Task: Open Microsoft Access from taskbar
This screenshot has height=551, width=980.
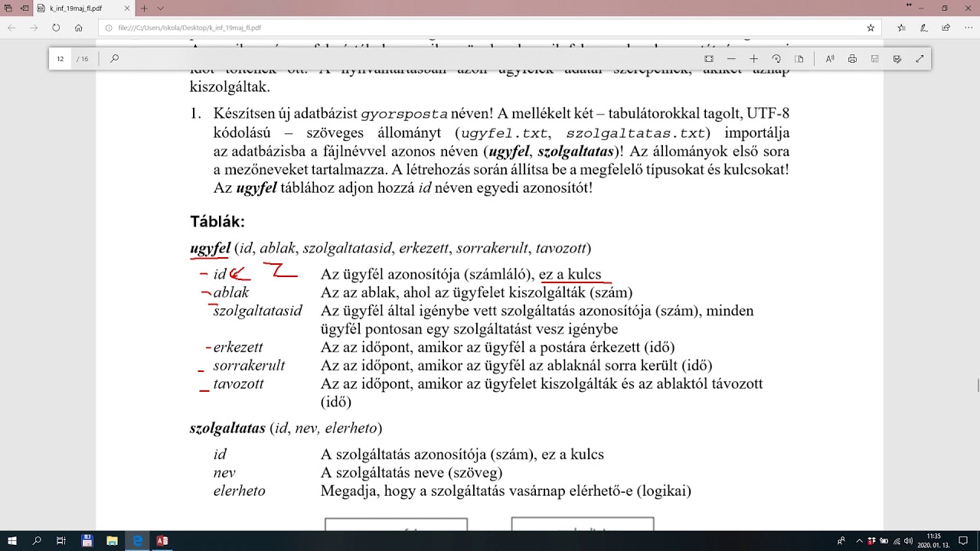Action: (x=162, y=540)
